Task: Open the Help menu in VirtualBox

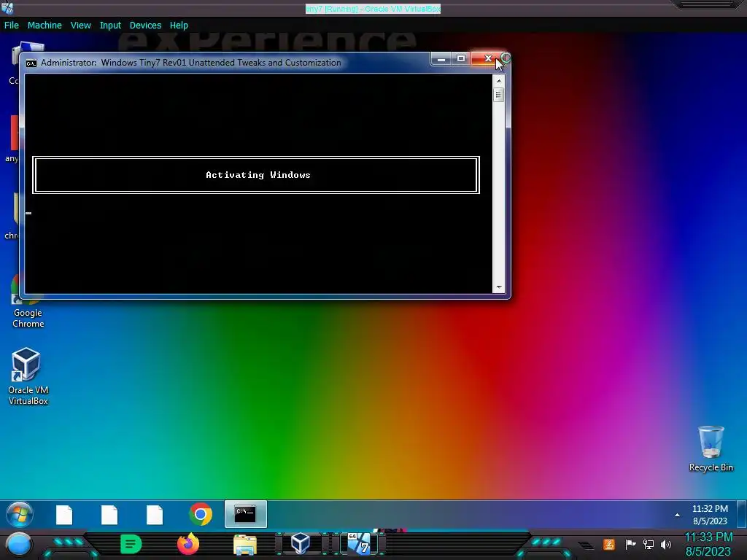Action: pyautogui.click(x=179, y=26)
